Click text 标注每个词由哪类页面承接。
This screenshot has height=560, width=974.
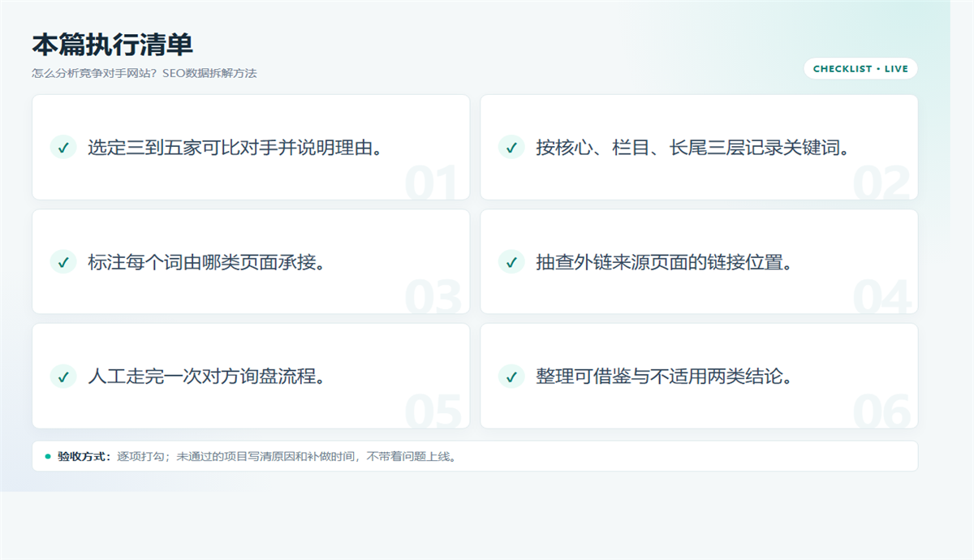208,262
